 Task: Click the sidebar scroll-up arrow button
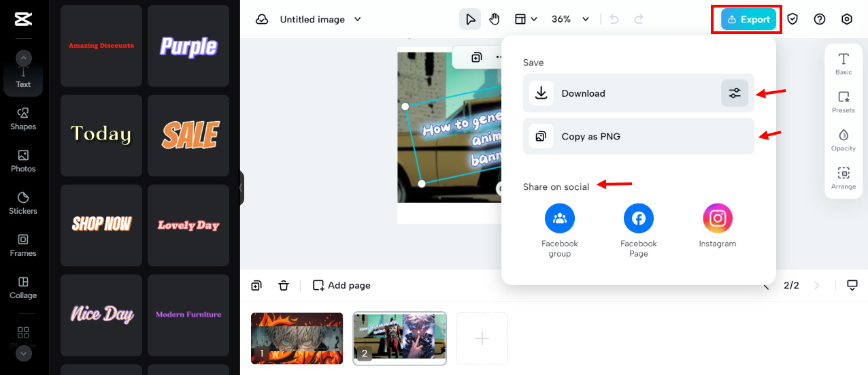tap(24, 59)
